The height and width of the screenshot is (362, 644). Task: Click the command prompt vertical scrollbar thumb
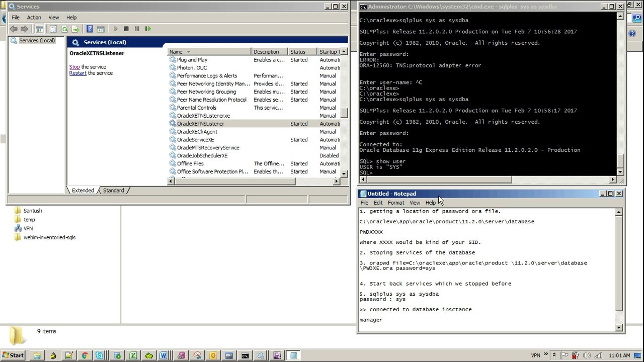(621, 162)
